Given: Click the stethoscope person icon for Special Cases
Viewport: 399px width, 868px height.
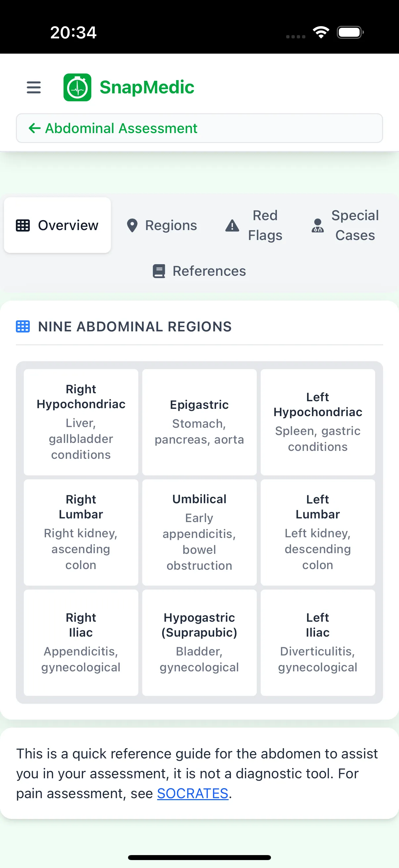Looking at the screenshot, I should tap(317, 225).
